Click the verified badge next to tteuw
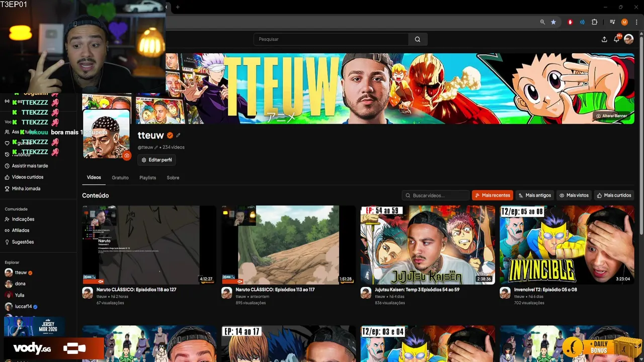Screen dimensions: 644x362 coord(170,135)
